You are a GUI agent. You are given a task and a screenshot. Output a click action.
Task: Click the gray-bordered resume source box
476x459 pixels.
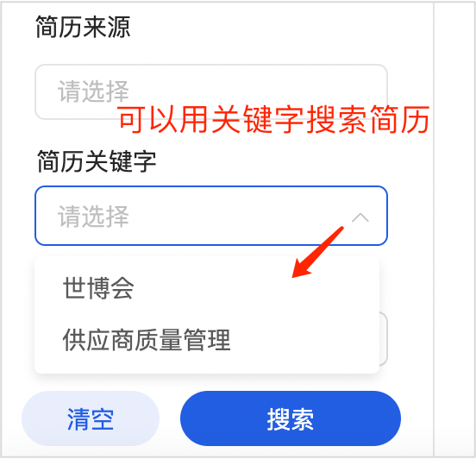(x=211, y=91)
